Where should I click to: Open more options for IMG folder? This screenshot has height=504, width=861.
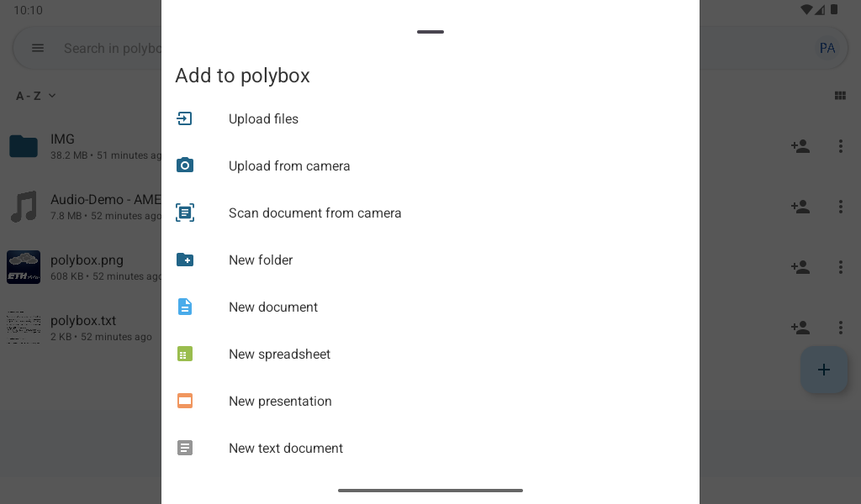coord(840,146)
